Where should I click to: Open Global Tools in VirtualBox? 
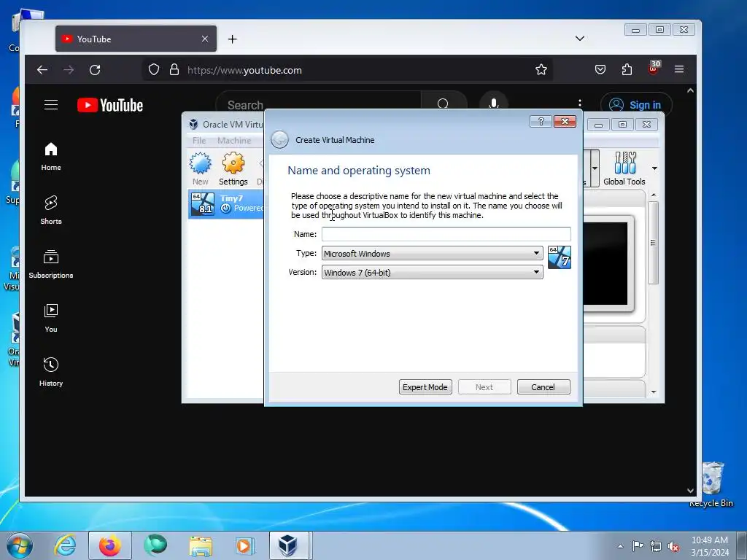pos(624,168)
